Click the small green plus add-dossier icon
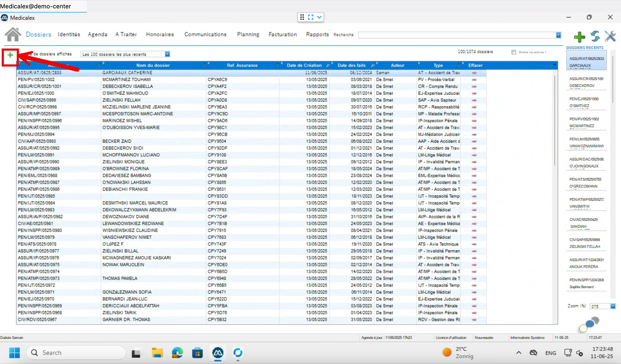 (10, 55)
